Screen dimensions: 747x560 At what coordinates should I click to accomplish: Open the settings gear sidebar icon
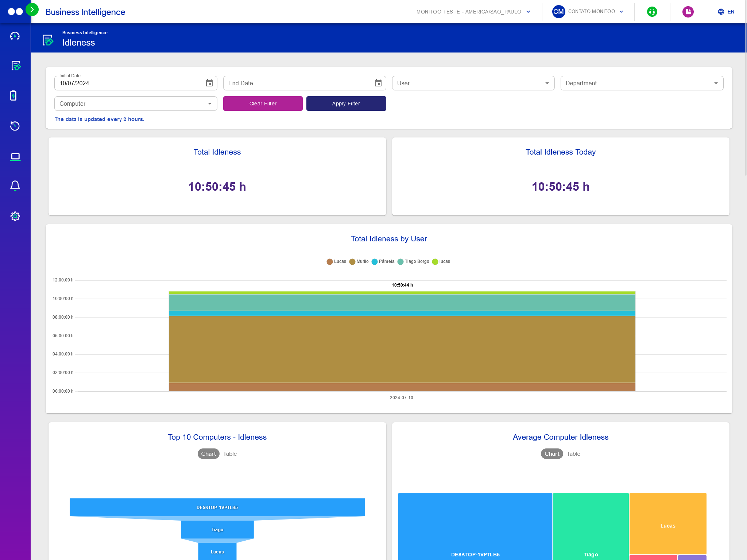[15, 216]
